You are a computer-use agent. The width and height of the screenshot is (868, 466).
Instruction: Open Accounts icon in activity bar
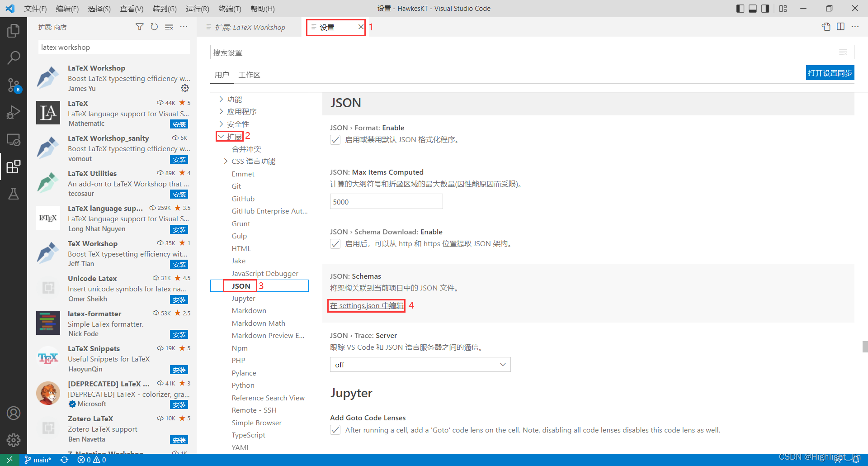click(14, 413)
